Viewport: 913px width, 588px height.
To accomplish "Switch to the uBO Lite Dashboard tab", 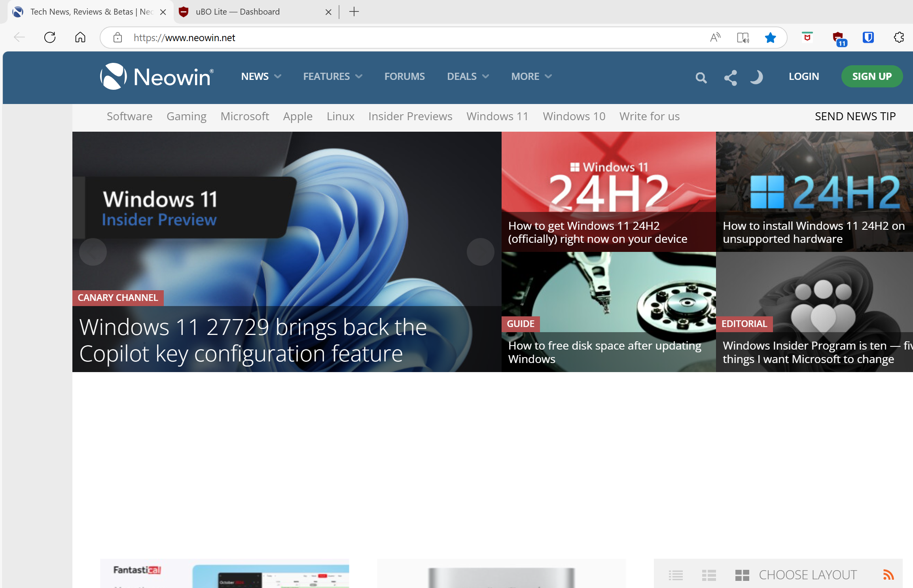I will [x=237, y=12].
